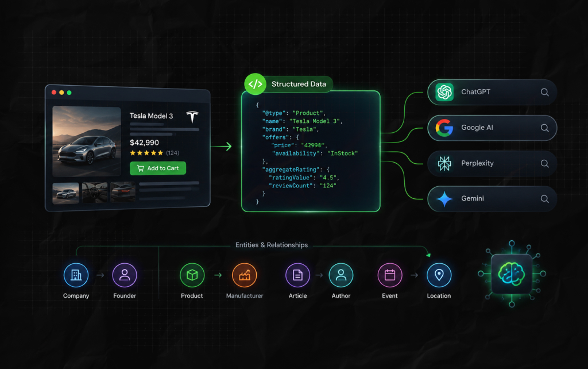Click the green code brackets Structured Data icon

pos(256,84)
